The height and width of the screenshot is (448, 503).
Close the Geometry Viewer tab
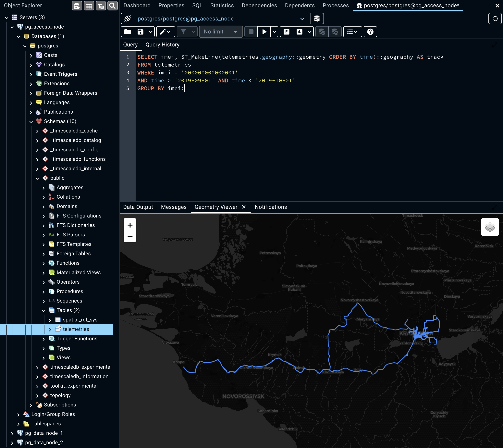(244, 207)
